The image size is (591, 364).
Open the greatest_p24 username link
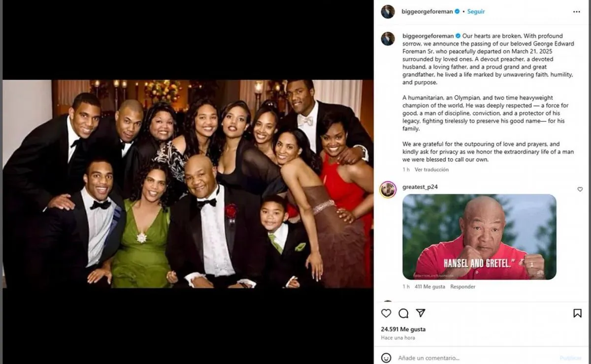point(420,187)
